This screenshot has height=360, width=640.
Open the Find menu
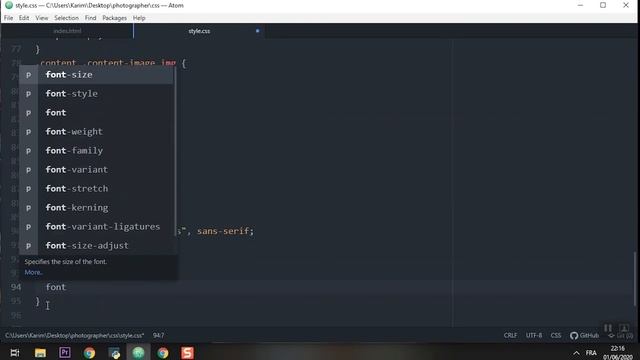coord(90,18)
